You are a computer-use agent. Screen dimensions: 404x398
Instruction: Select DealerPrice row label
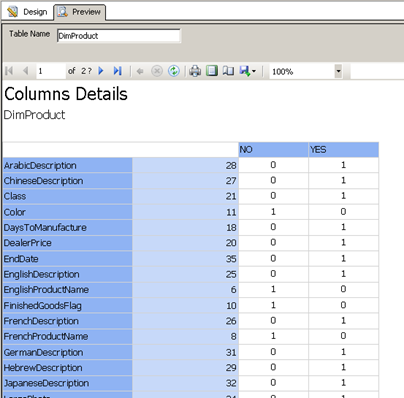(x=67, y=243)
